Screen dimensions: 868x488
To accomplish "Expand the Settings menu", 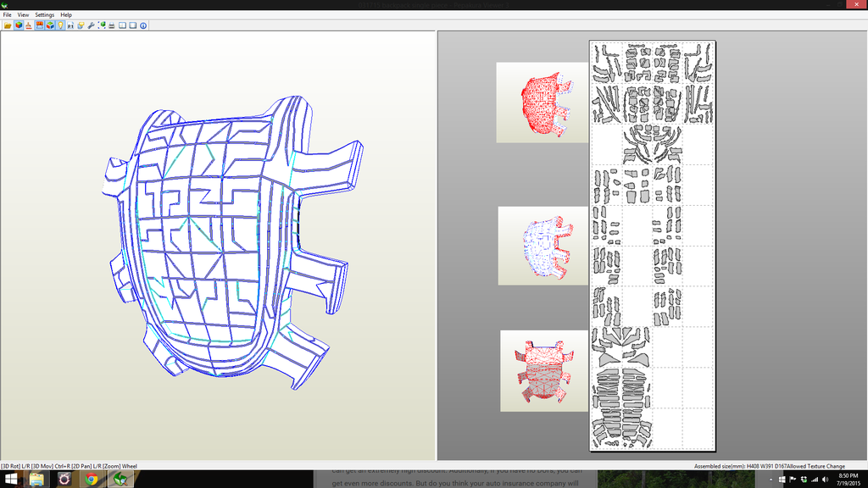I will (x=44, y=15).
